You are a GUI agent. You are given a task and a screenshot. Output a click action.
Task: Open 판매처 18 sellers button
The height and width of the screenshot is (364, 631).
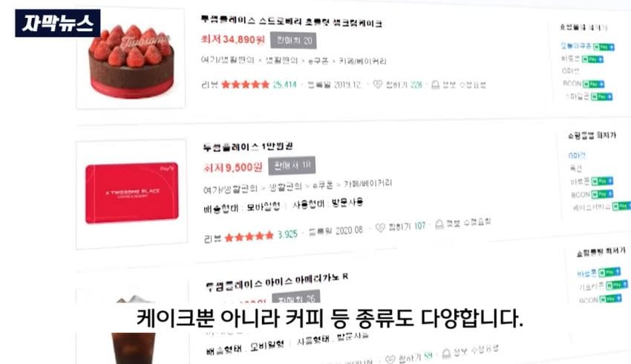292,165
